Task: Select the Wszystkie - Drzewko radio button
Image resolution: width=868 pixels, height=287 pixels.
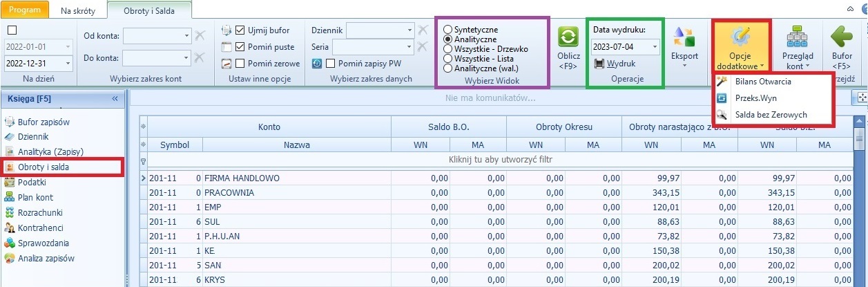Action: click(449, 49)
